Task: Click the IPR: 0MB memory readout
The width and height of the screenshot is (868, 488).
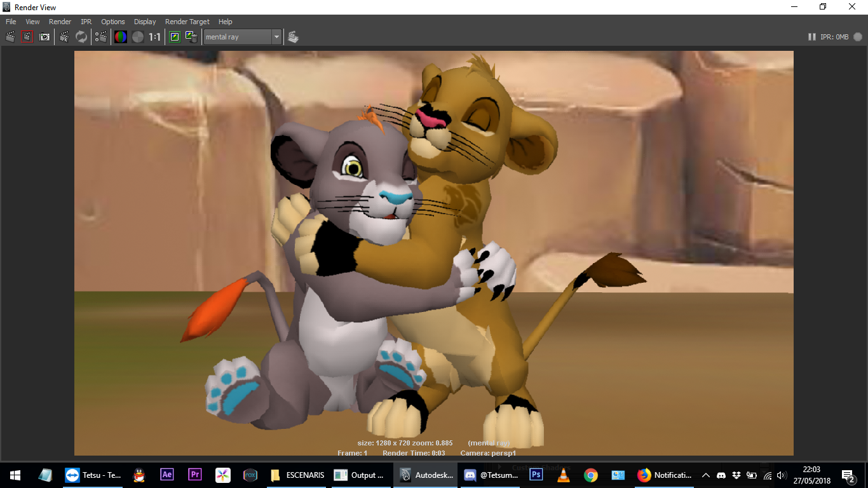Action: [834, 37]
